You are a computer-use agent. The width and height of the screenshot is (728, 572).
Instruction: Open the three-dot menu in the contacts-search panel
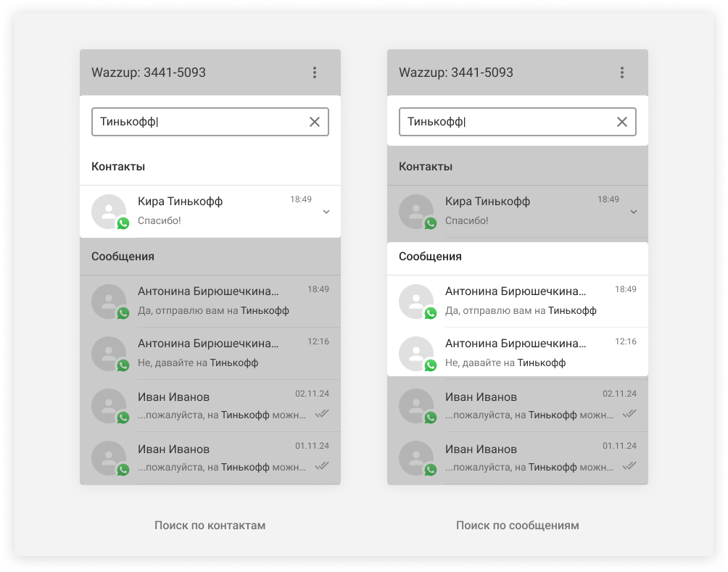pyautogui.click(x=315, y=72)
